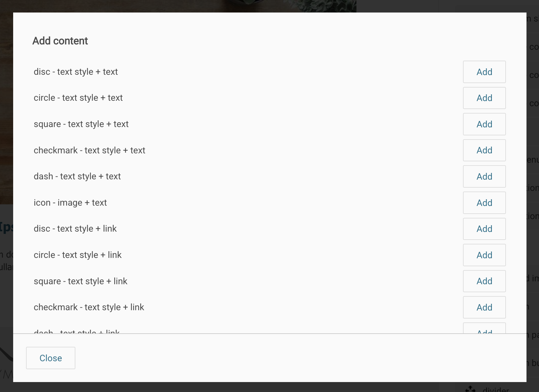Add the square text style + text content
The width and height of the screenshot is (539, 392).
484,124
